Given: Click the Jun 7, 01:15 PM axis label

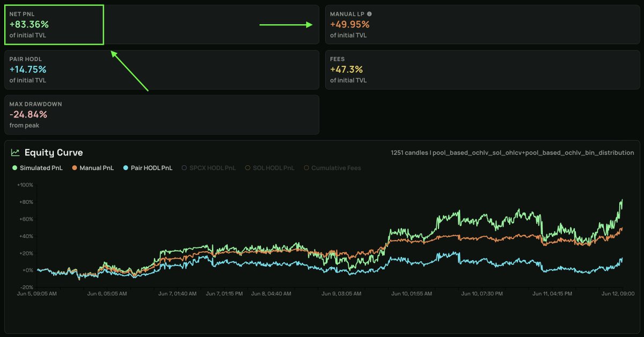Looking at the screenshot, I should pyautogui.click(x=225, y=294).
